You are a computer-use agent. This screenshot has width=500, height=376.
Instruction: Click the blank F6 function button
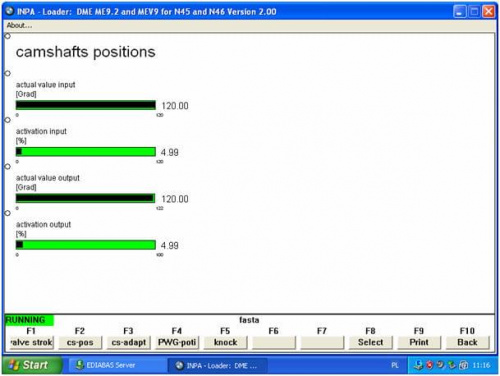pos(274,342)
